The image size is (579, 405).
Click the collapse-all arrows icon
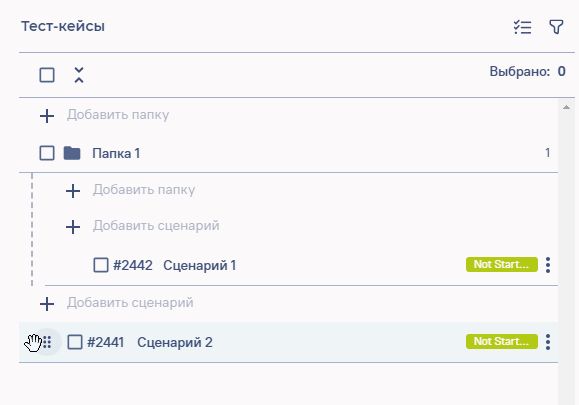[79, 75]
